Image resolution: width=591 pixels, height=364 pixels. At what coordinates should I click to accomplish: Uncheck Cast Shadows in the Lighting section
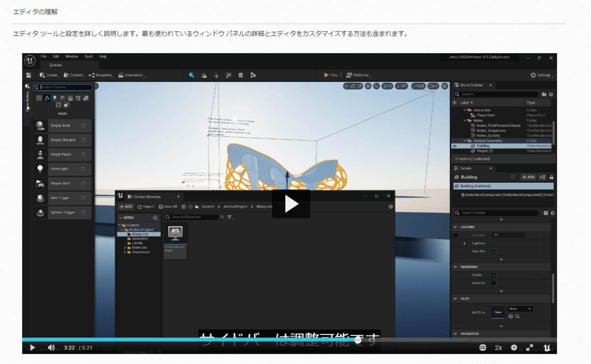click(x=493, y=251)
